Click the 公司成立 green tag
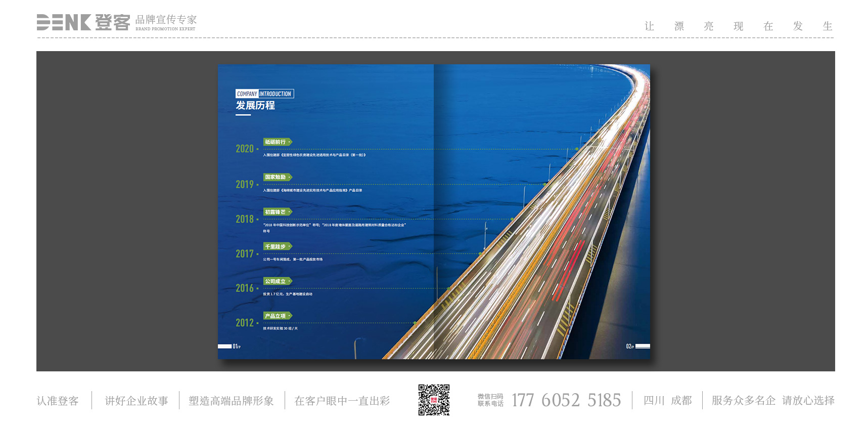The image size is (868, 425). [277, 281]
